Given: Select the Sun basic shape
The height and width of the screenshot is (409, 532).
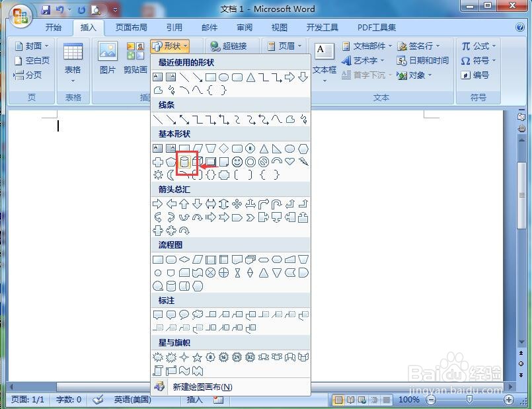Looking at the screenshot, I should [158, 175].
